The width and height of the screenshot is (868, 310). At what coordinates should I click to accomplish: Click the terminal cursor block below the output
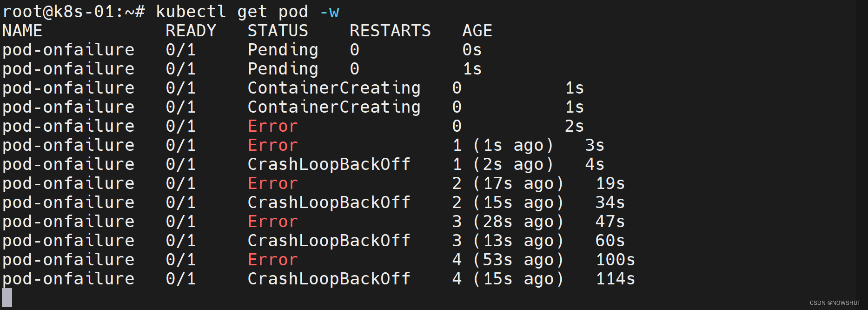tap(7, 298)
